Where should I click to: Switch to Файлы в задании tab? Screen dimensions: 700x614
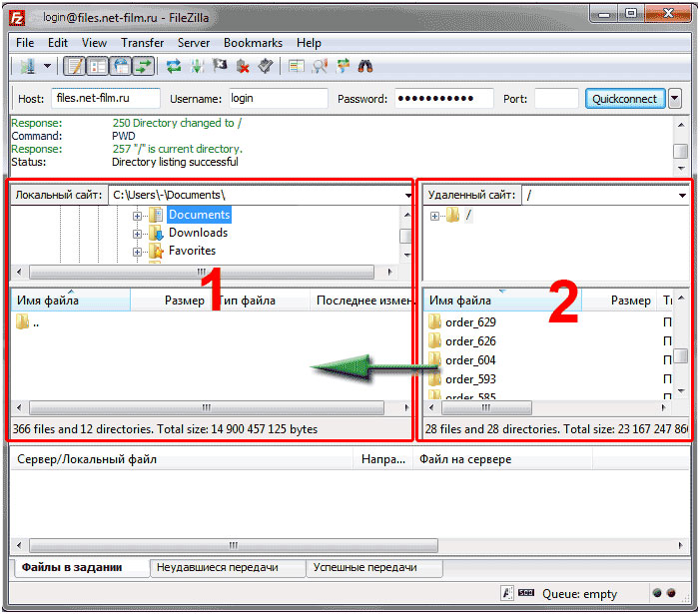coord(82,568)
